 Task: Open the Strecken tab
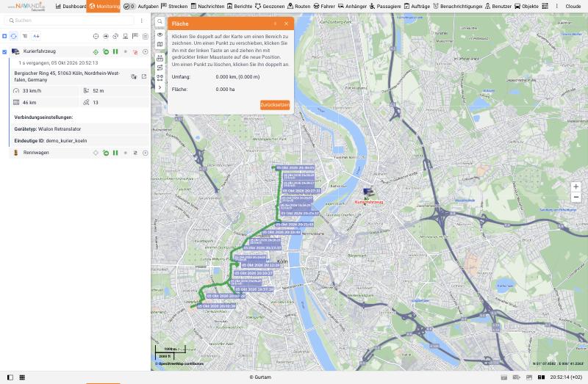coord(174,7)
